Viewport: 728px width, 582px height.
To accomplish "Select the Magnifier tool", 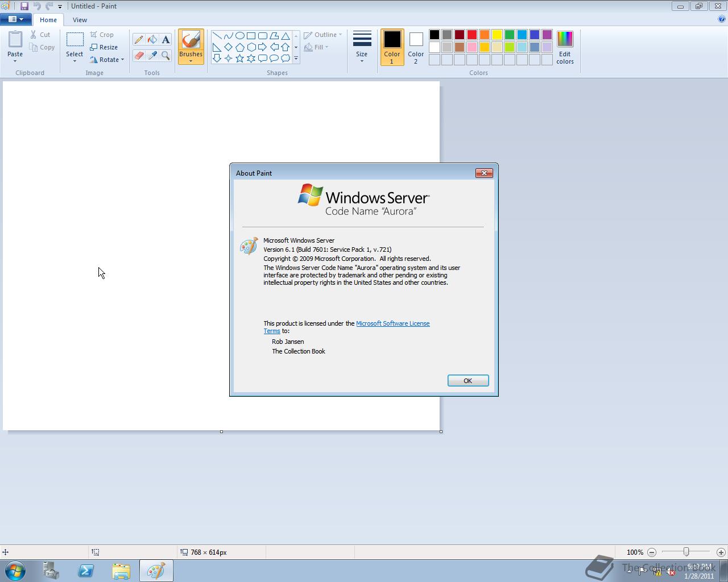I will (166, 55).
